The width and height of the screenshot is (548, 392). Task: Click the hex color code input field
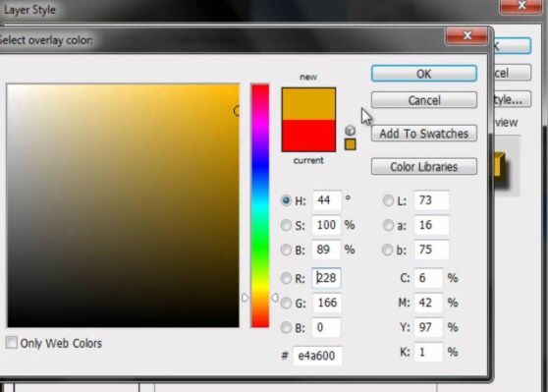[x=317, y=356]
